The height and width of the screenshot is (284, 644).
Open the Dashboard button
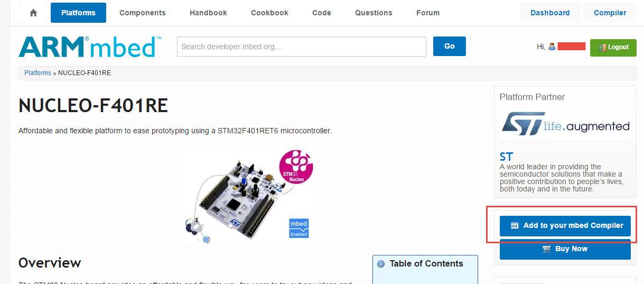click(550, 13)
